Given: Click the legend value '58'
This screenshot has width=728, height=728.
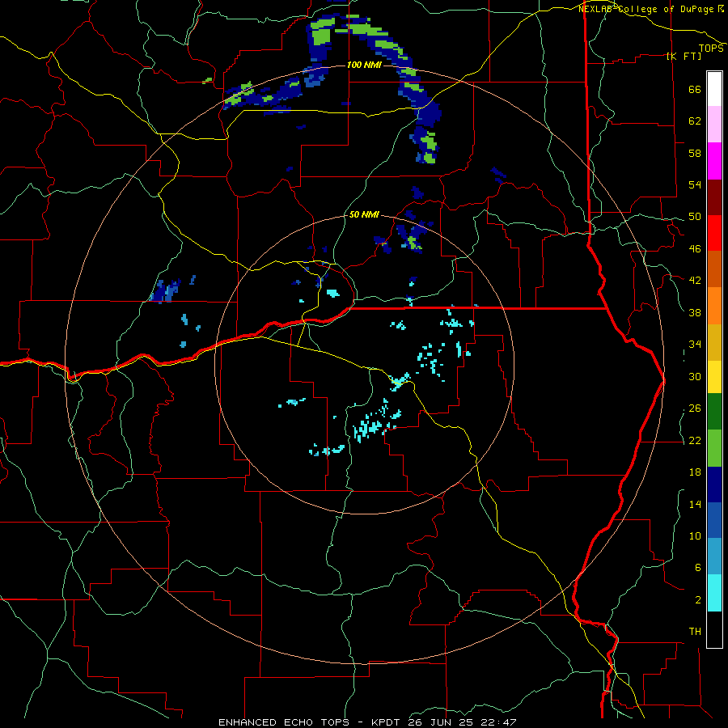Looking at the screenshot, I should (695, 153).
